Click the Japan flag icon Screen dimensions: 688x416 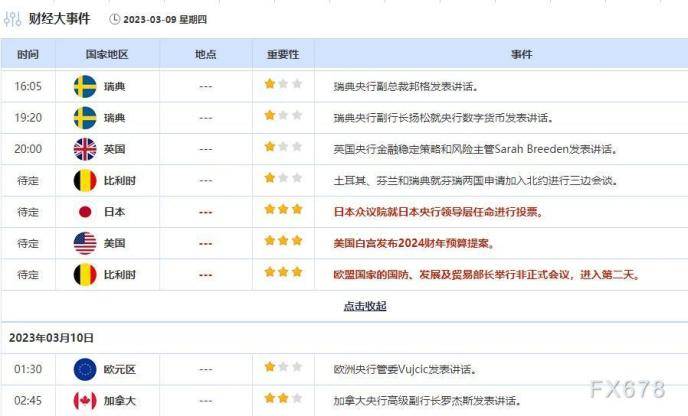pyautogui.click(x=85, y=212)
